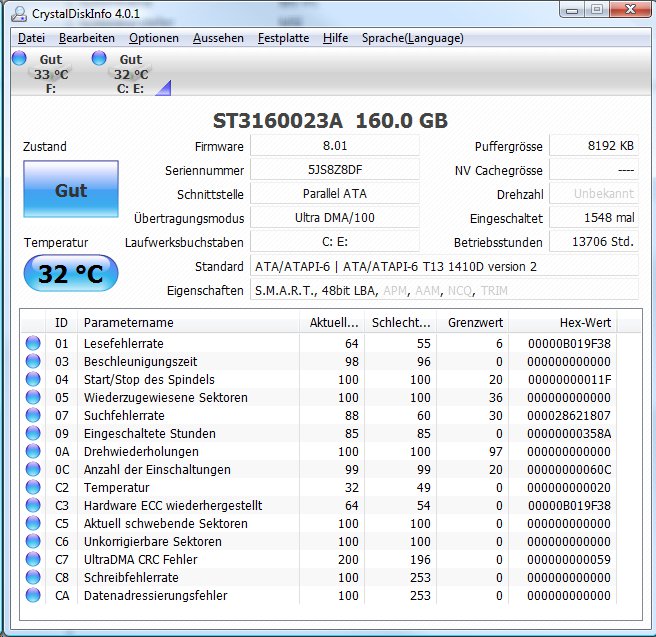The height and width of the screenshot is (637, 656).
Task: Maximize the CrystalDiskInfo window
Action: 597,10
